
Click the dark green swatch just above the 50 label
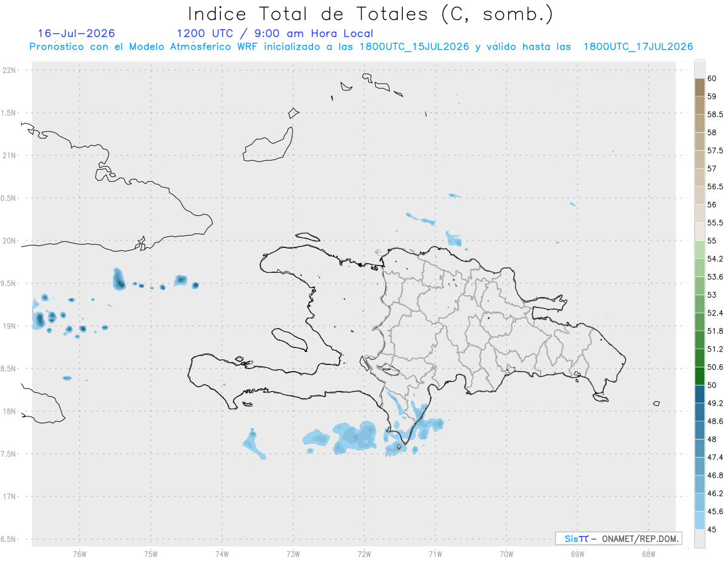(699, 376)
